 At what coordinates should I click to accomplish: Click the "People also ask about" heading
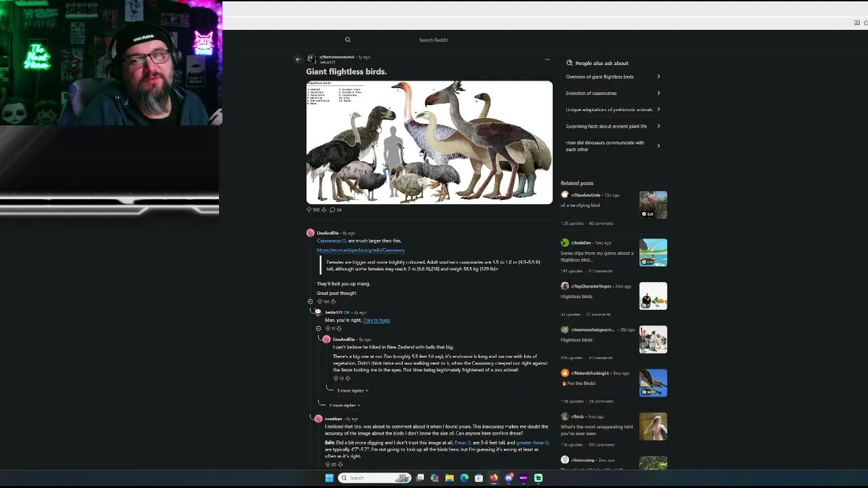click(601, 63)
